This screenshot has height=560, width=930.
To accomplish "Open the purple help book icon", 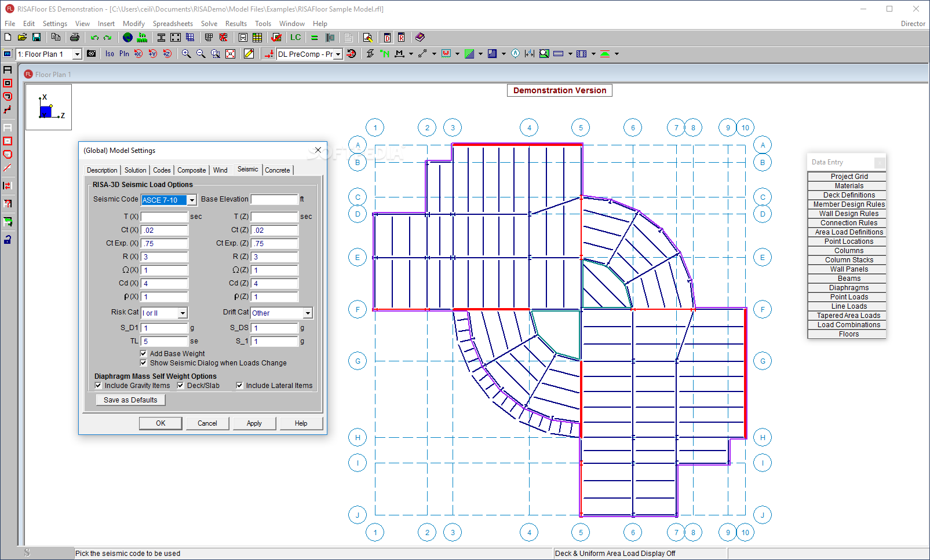I will [420, 37].
